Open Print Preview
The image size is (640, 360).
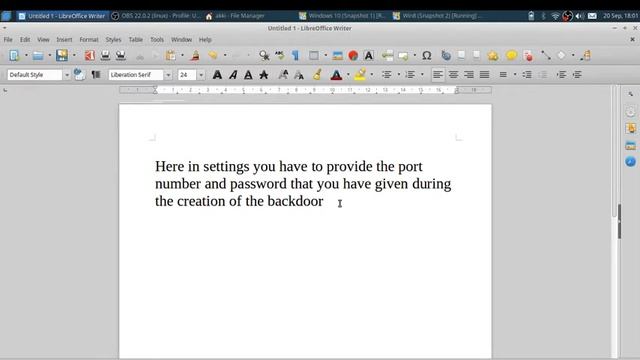(121, 56)
